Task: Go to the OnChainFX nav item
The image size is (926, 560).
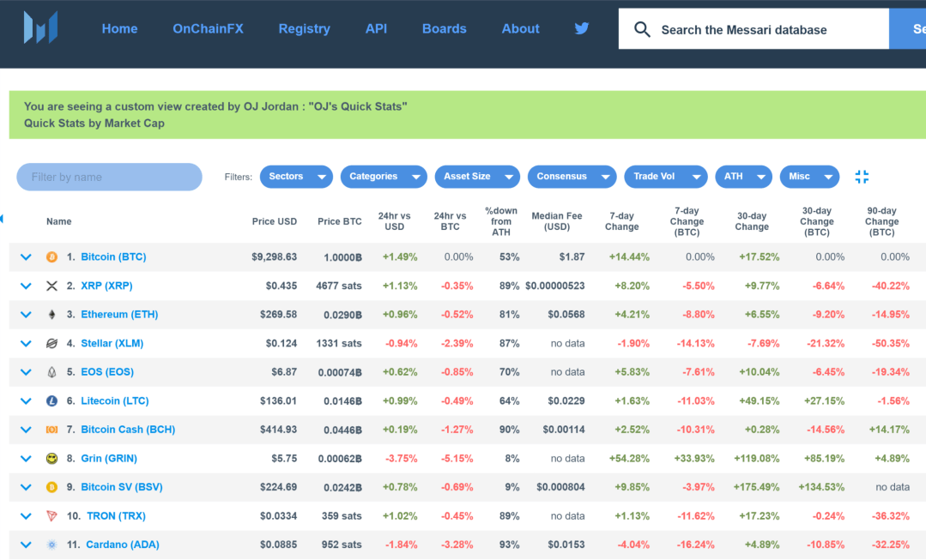Action: 208,28
